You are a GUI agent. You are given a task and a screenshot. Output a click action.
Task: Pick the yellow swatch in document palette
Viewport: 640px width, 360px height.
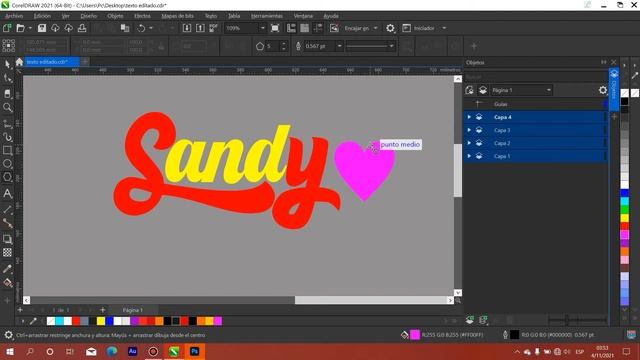coord(101,321)
